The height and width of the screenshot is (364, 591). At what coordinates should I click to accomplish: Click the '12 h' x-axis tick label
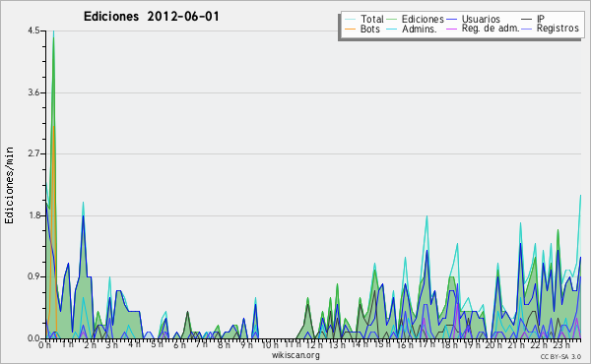(314, 344)
